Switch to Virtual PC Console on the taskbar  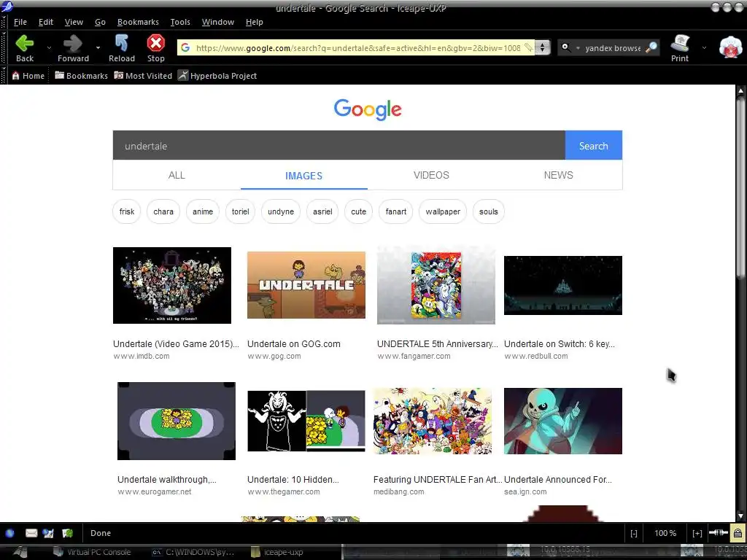(x=93, y=553)
